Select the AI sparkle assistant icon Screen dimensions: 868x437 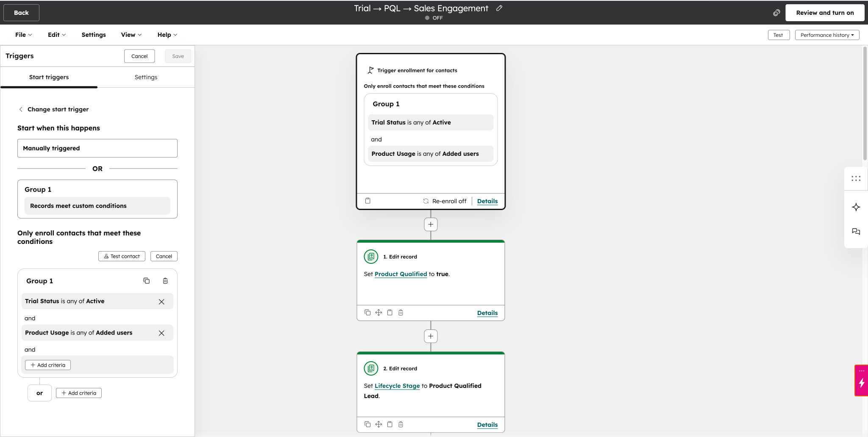click(857, 207)
